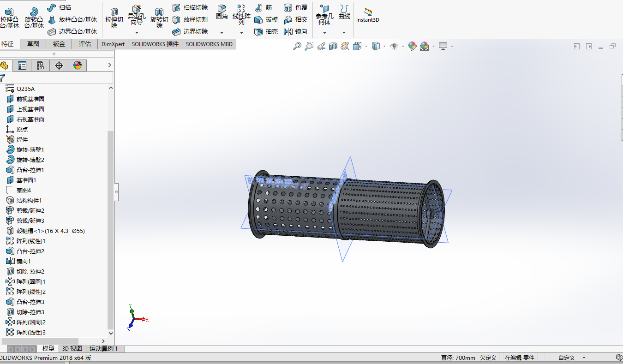Click the Mirror (镜向) tool
Screen dimensions: 623x364
point(295,31)
